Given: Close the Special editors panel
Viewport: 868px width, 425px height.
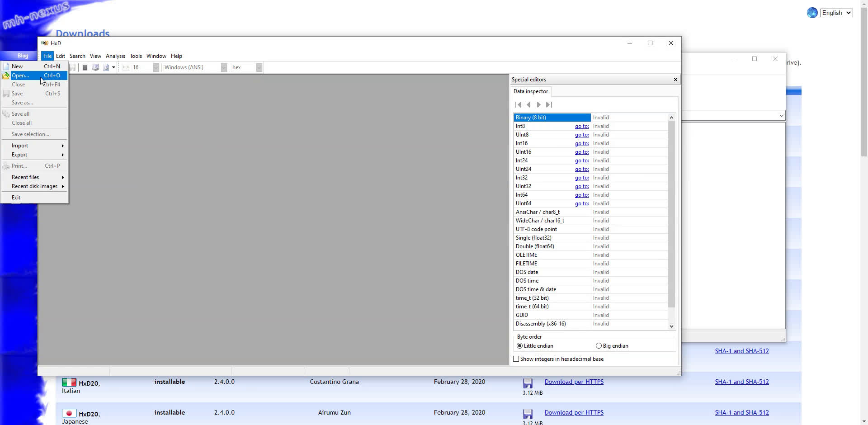Looking at the screenshot, I should pos(675,80).
